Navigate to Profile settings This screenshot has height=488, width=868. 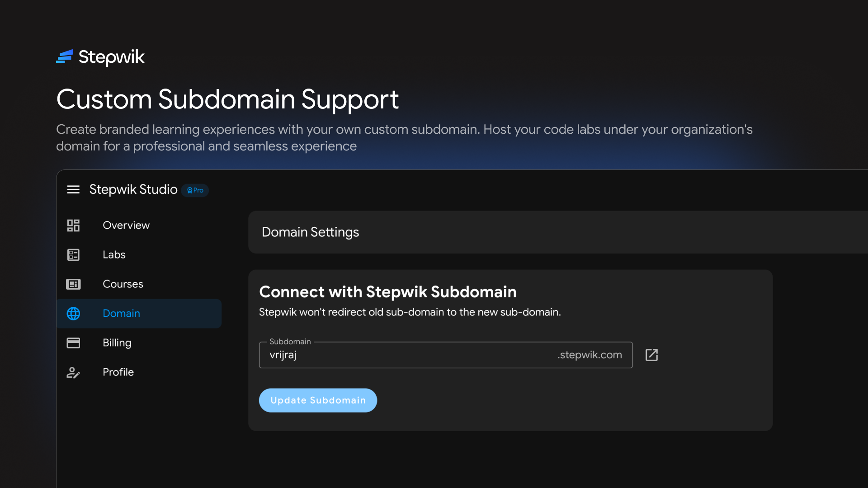click(118, 372)
